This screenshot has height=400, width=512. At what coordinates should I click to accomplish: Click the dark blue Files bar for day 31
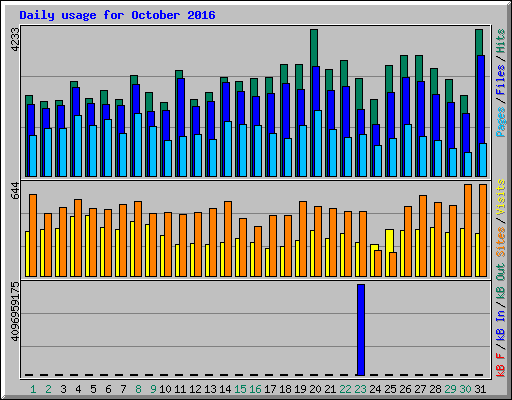click(x=481, y=99)
